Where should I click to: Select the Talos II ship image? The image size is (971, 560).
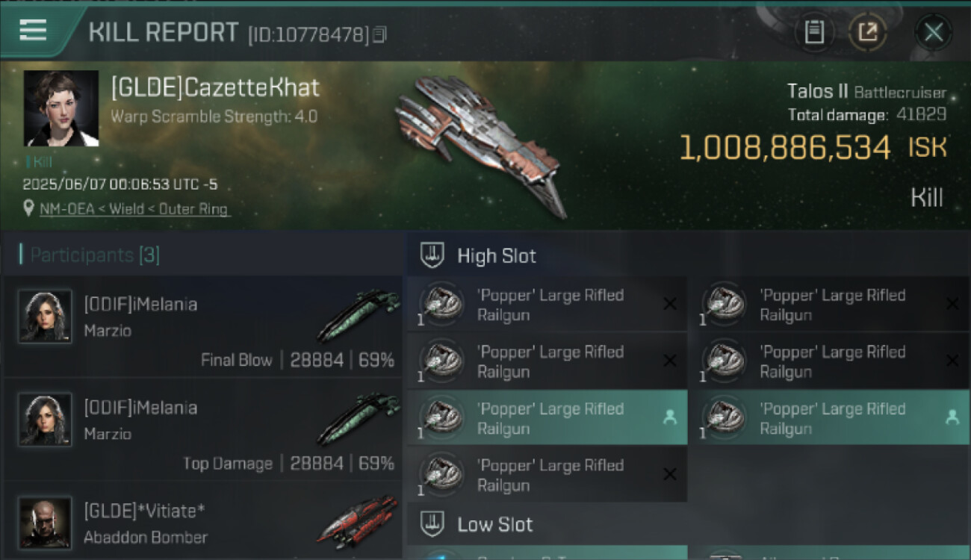[x=478, y=146]
